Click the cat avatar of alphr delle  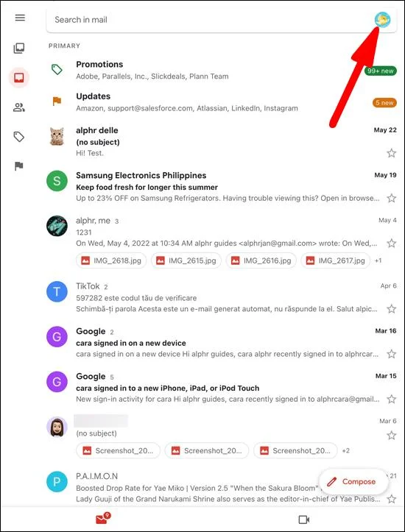57,136
